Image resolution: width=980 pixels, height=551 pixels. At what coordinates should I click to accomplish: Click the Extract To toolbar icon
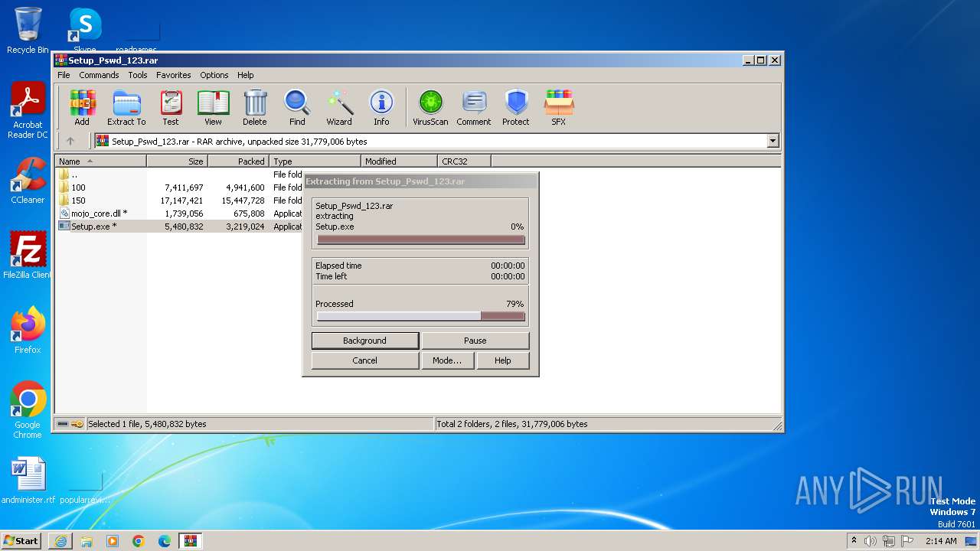tap(126, 108)
